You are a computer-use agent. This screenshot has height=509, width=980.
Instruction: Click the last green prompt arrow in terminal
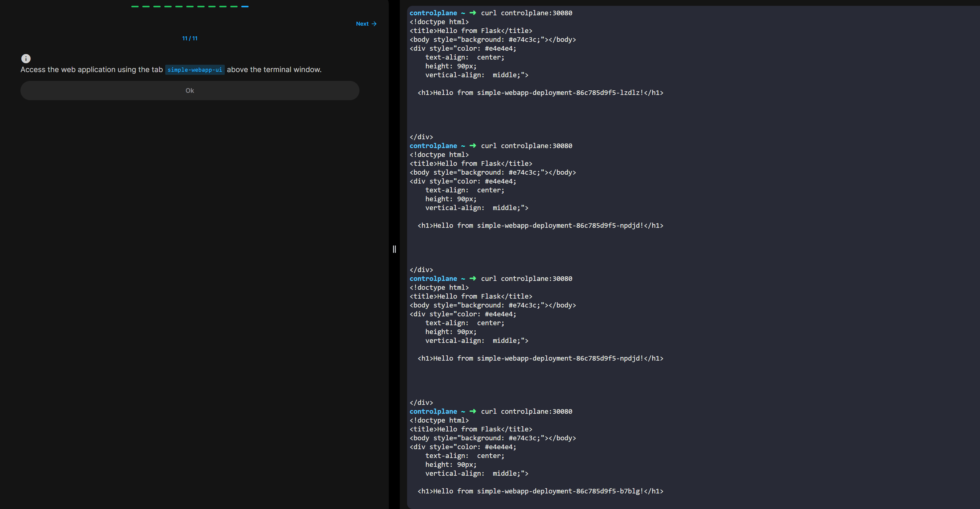472,411
